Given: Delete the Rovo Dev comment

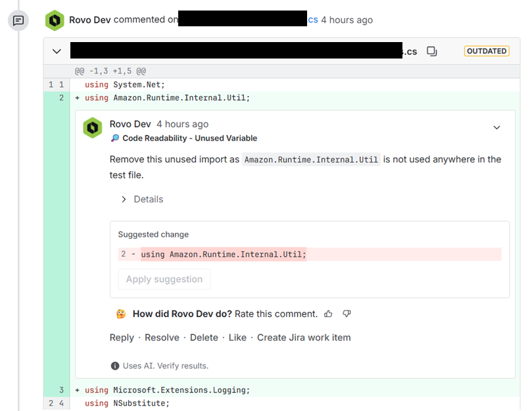Looking at the screenshot, I should [x=204, y=337].
